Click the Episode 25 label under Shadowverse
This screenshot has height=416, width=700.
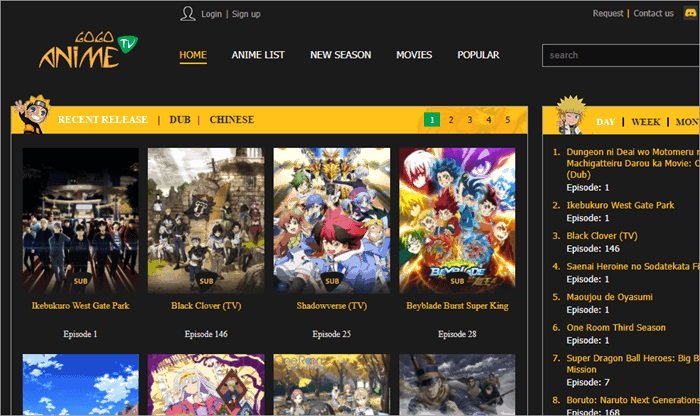[332, 334]
